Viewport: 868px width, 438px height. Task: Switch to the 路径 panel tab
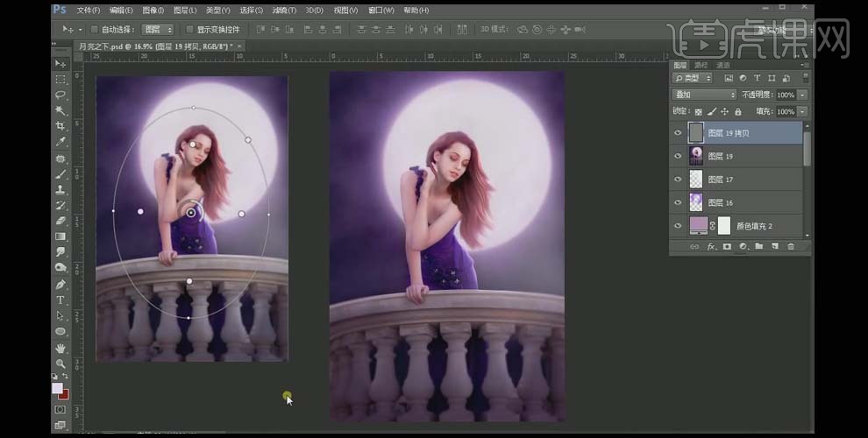pos(701,65)
